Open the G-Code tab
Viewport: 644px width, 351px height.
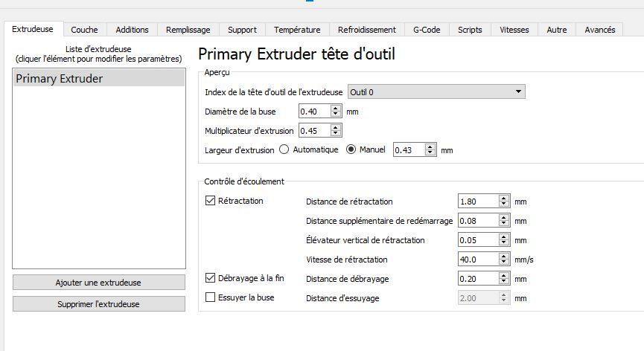point(427,30)
